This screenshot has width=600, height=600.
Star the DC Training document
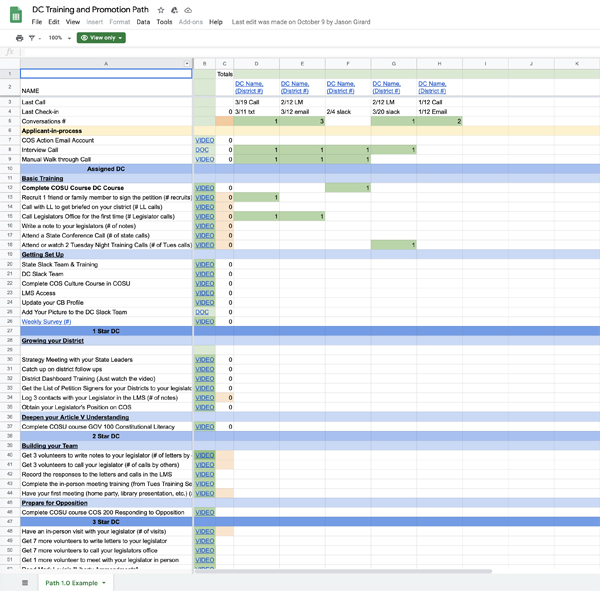[x=162, y=9]
